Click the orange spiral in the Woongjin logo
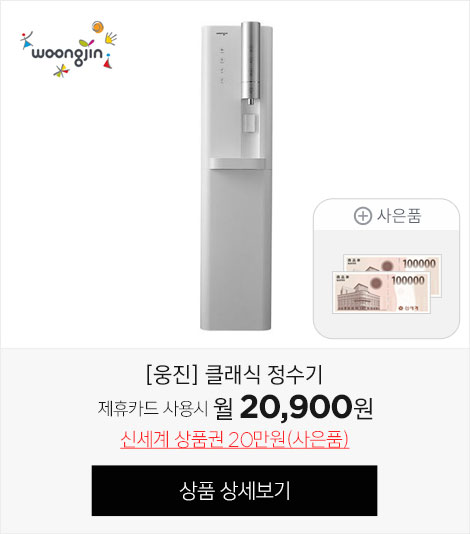 (x=98, y=27)
